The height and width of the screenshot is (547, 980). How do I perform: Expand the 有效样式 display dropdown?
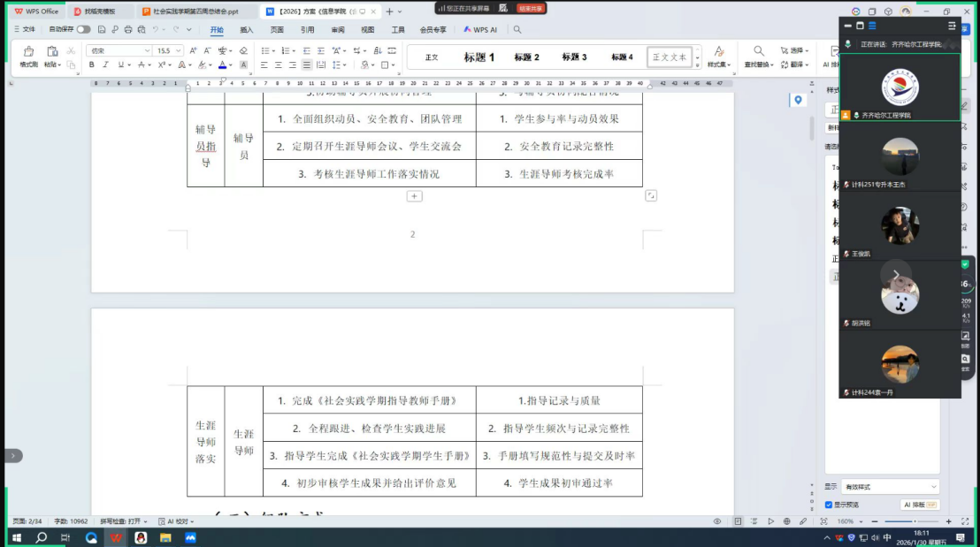click(x=889, y=487)
